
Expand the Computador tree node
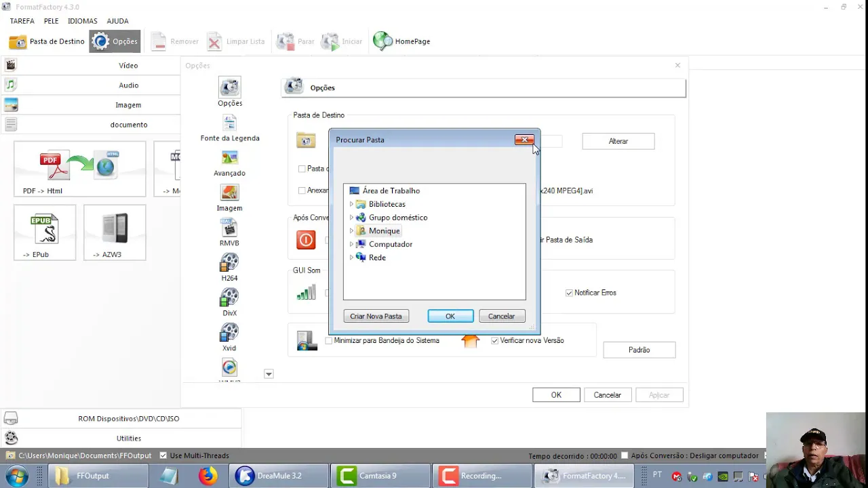(351, 244)
